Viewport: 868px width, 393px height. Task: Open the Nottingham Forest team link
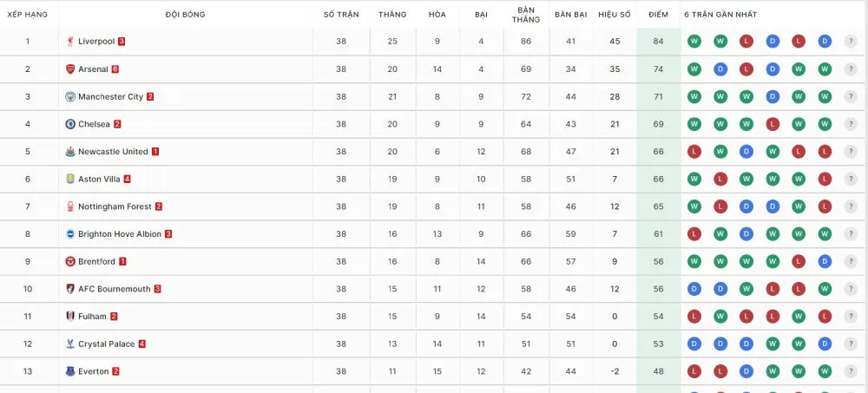(x=115, y=207)
